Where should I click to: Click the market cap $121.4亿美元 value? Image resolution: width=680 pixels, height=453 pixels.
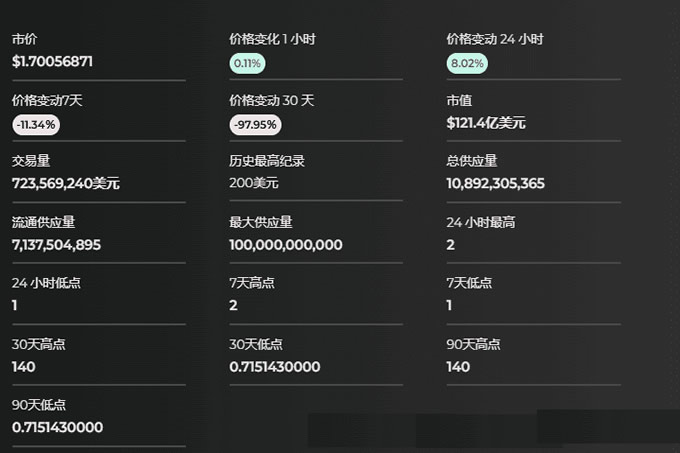coord(486,123)
